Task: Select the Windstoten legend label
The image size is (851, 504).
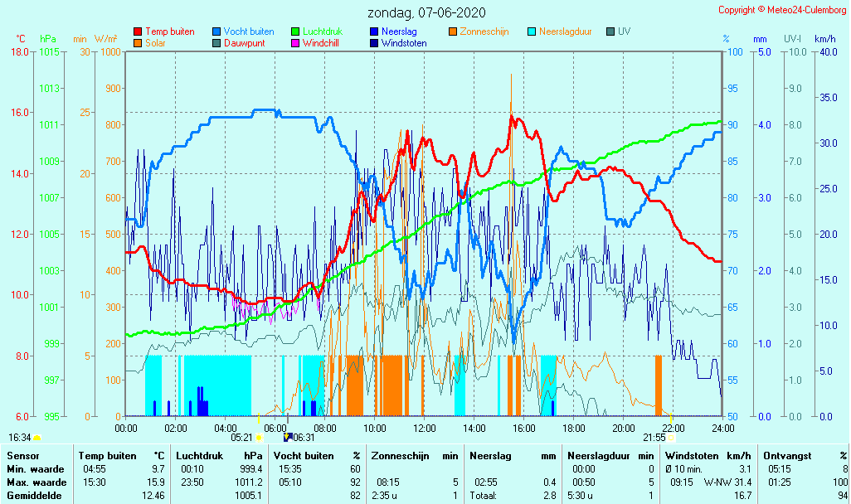Action: click(404, 43)
